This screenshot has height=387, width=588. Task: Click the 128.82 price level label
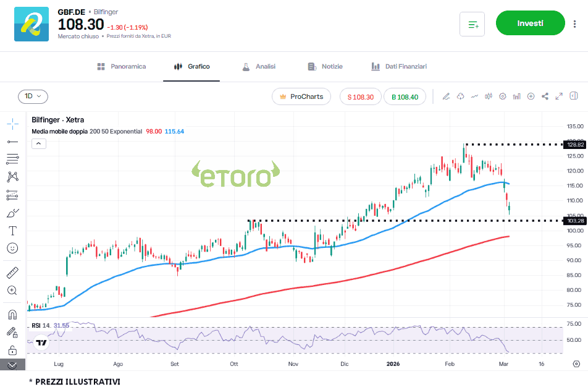[x=574, y=145]
